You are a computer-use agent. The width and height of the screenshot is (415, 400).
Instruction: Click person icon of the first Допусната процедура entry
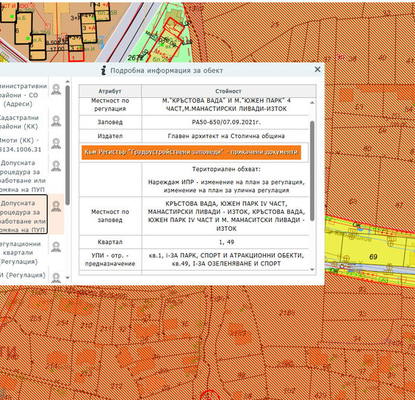(56, 166)
